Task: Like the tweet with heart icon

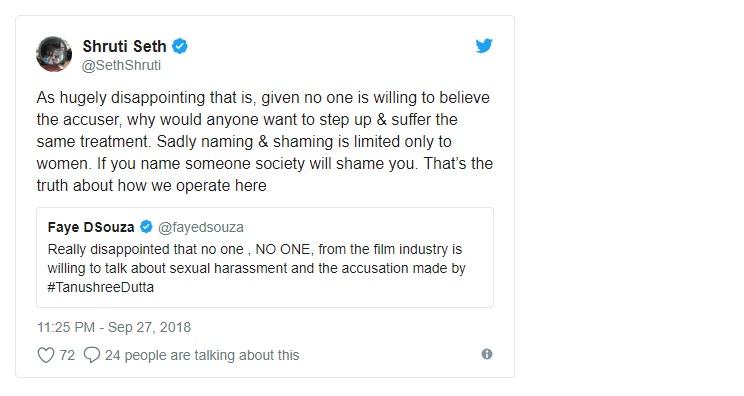Action: [46, 355]
